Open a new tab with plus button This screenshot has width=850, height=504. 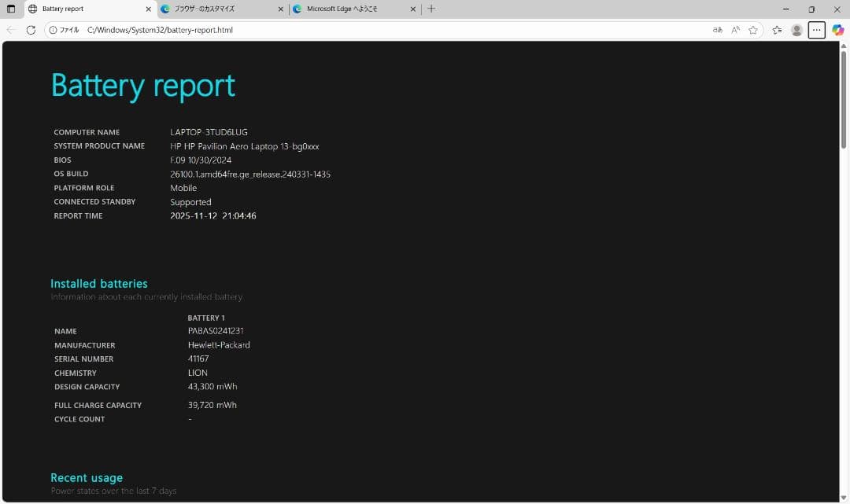431,9
